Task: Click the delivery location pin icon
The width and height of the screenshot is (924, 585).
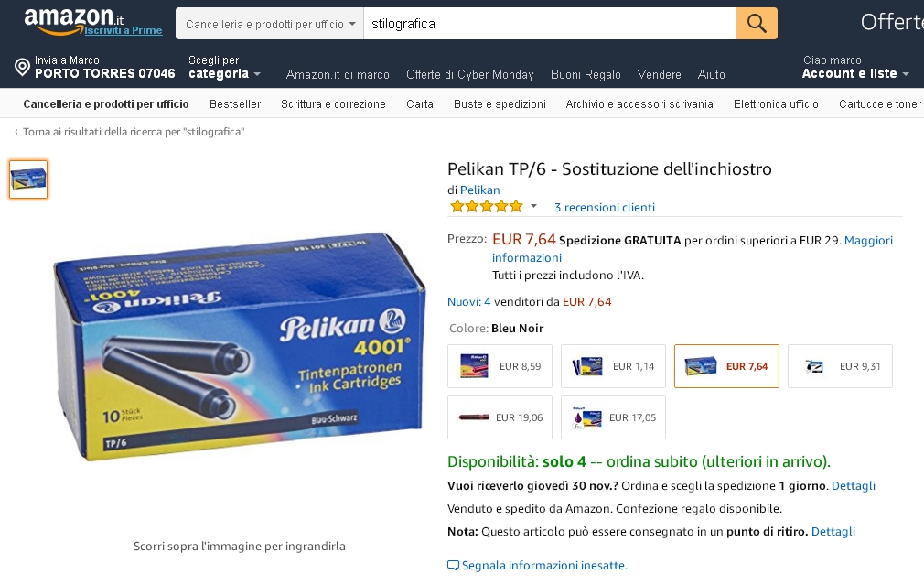Action: pos(22,67)
